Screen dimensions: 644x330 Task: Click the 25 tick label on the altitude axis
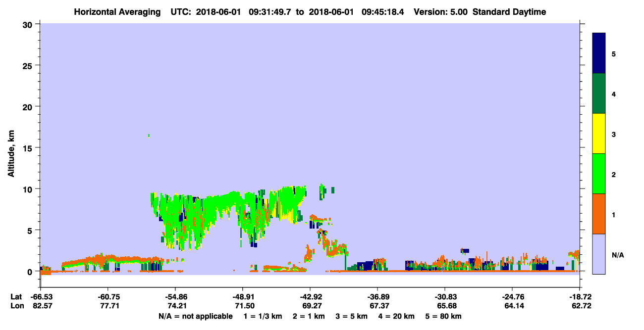coord(29,65)
